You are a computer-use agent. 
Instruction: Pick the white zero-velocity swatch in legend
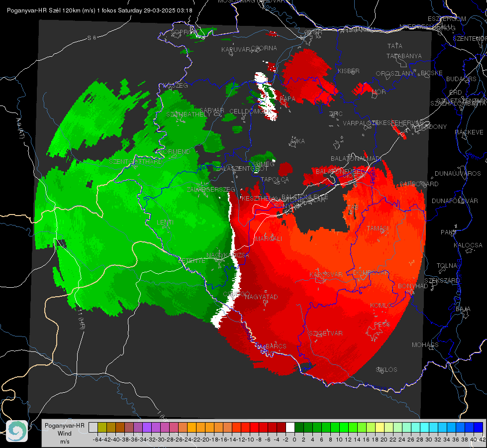[x=290, y=427]
